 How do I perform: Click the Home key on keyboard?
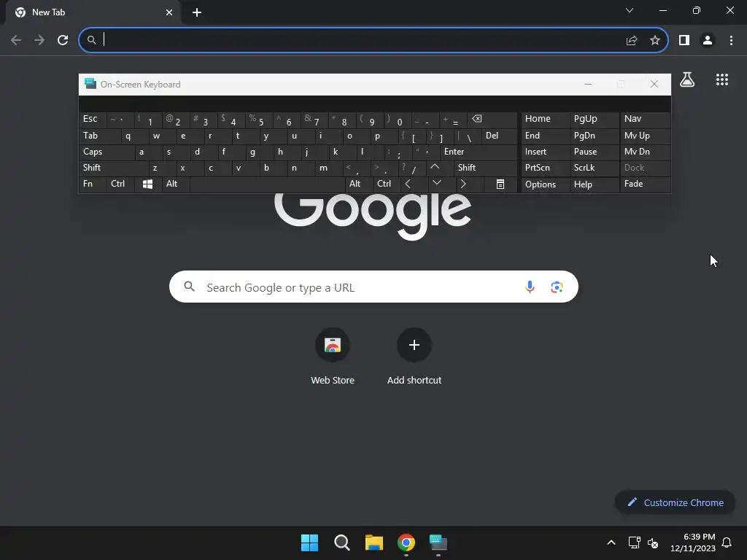pos(545,119)
